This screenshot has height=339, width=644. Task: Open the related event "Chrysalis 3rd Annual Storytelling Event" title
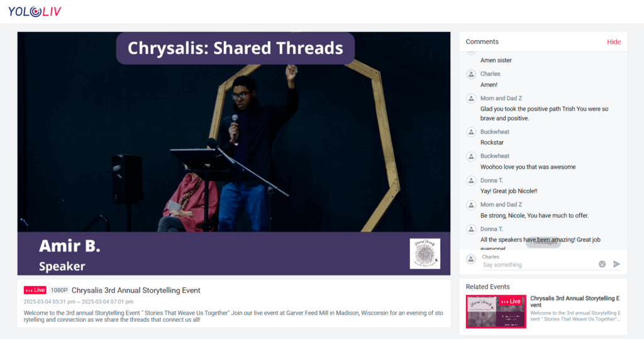575,301
